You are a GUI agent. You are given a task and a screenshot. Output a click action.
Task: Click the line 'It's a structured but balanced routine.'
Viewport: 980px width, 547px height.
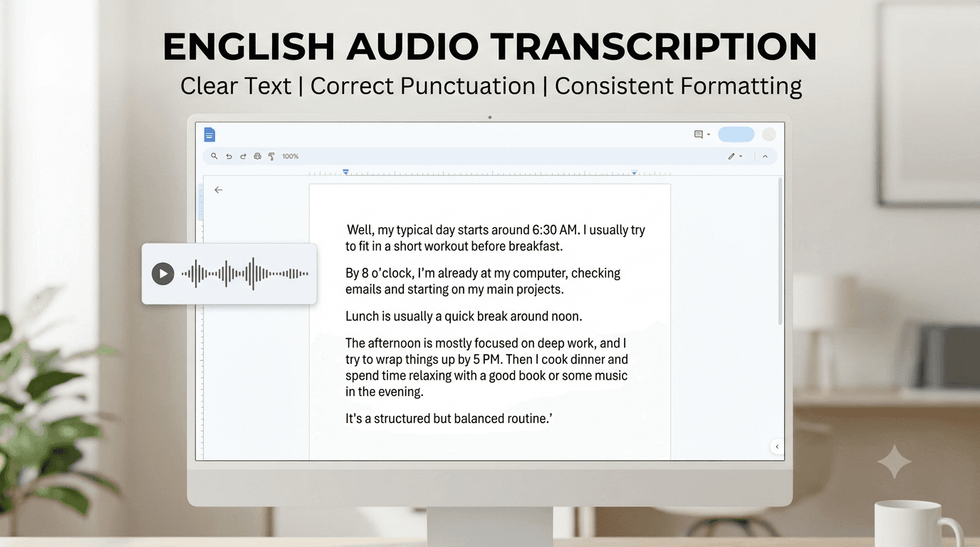449,419
